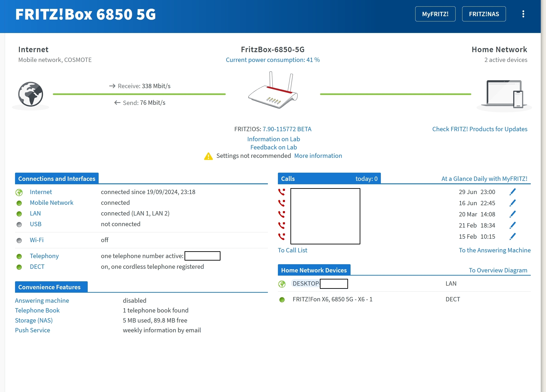Select Home Network Devices header
This screenshot has width=546, height=392.
[314, 270]
